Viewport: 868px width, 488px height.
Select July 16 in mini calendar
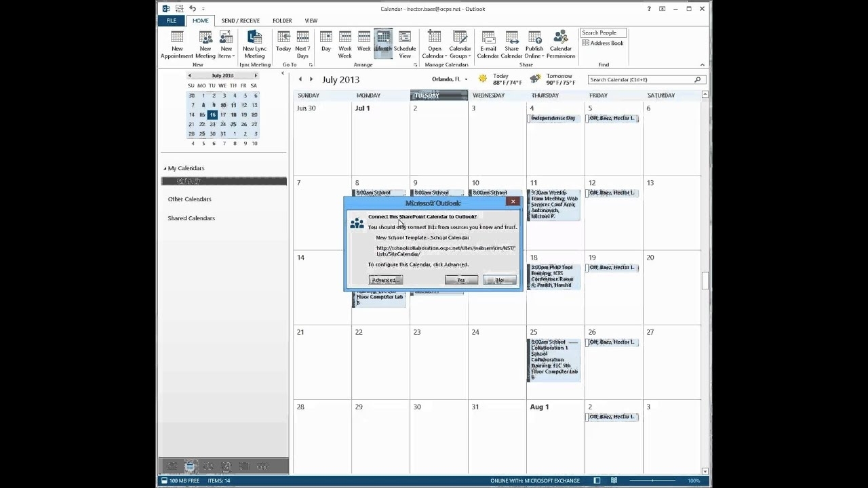point(212,115)
